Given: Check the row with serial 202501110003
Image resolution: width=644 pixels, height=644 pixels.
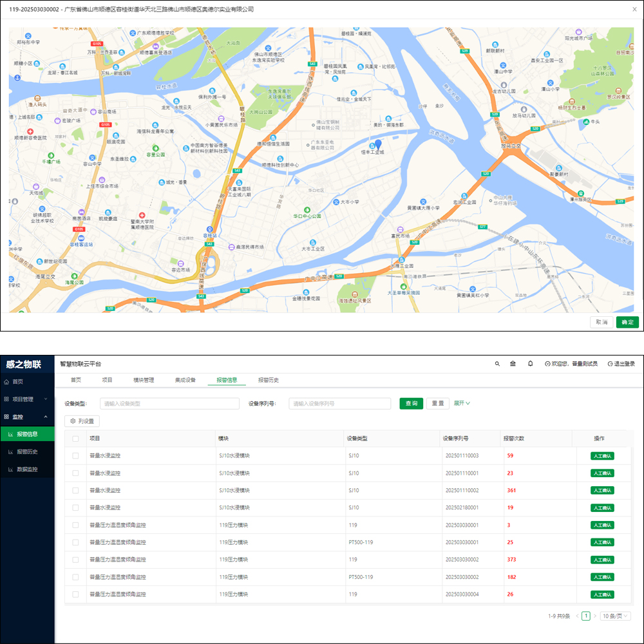Looking at the screenshot, I should (75, 456).
